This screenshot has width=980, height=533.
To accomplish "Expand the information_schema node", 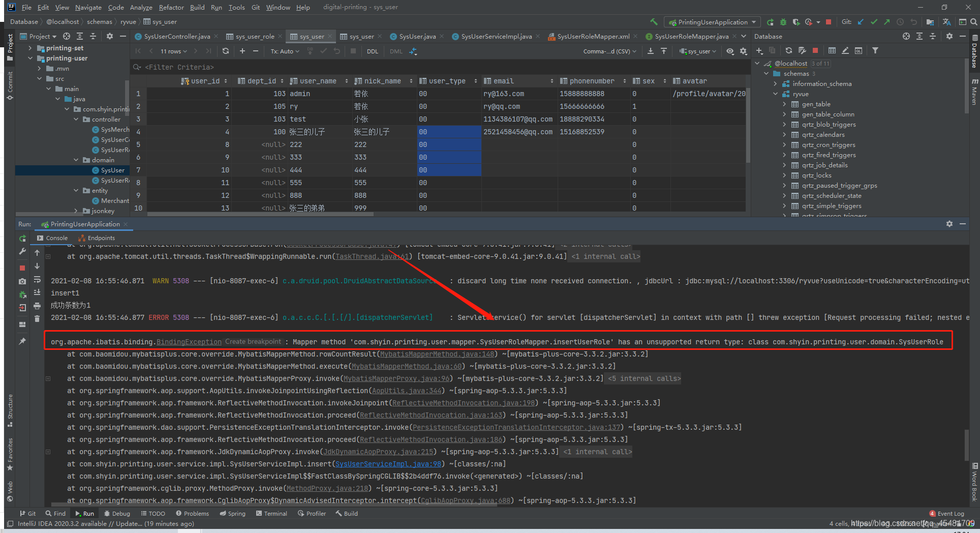I will [x=775, y=84].
